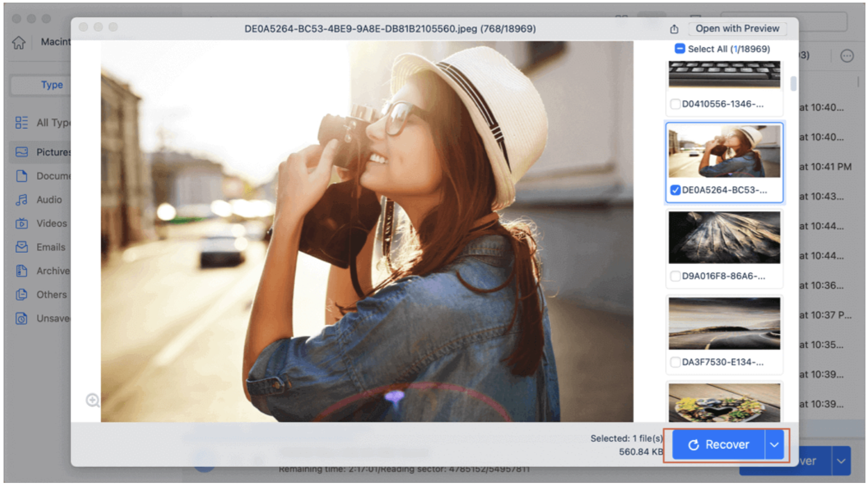Click the share icon beside Open with Preview
The width and height of the screenshot is (868, 485).
(674, 29)
